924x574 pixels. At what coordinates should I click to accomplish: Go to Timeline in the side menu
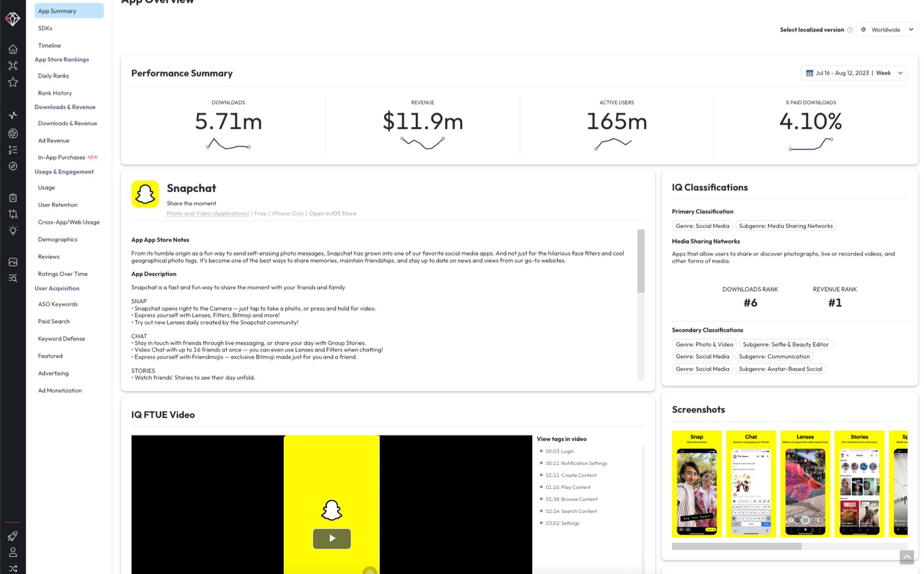pyautogui.click(x=49, y=46)
